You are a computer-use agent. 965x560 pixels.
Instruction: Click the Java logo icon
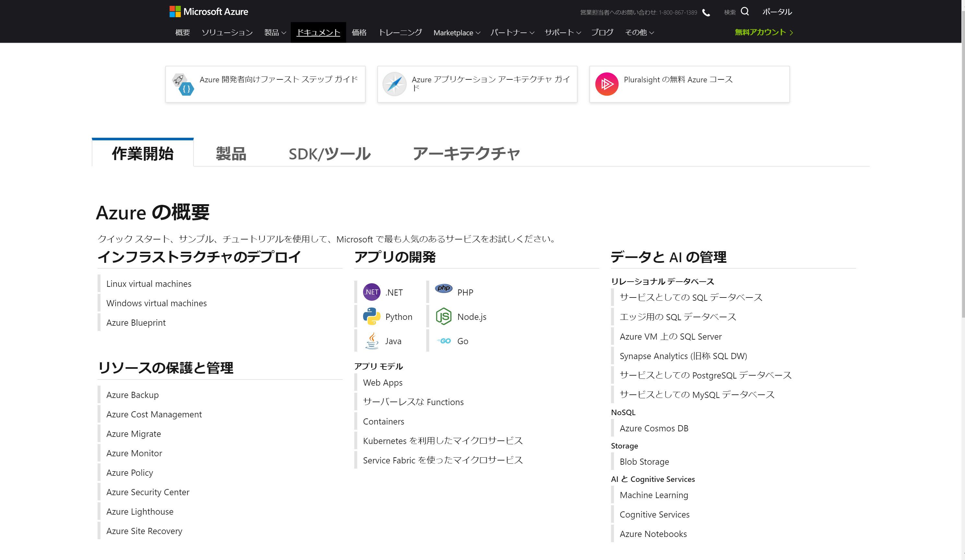tap(371, 341)
